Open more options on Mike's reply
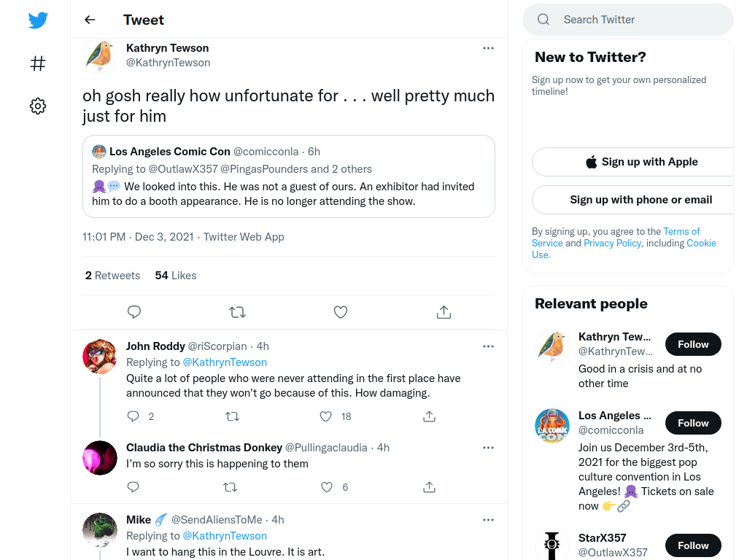Viewport: 747px width, 560px height. 488,519
